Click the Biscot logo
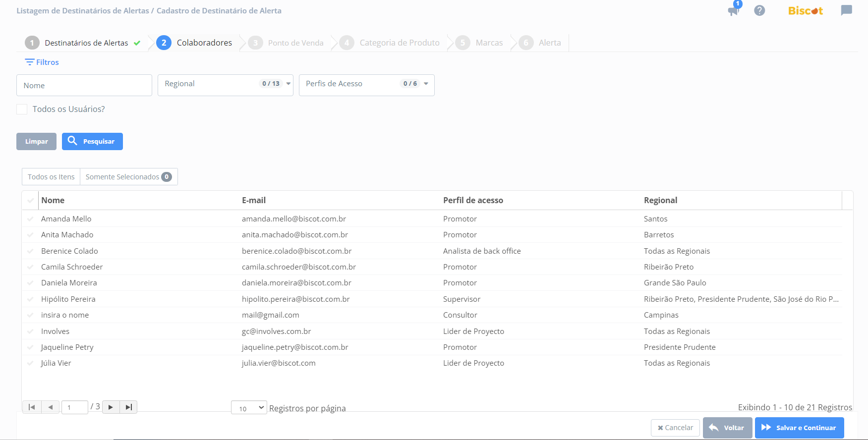This screenshot has height=440, width=868. pos(806,10)
